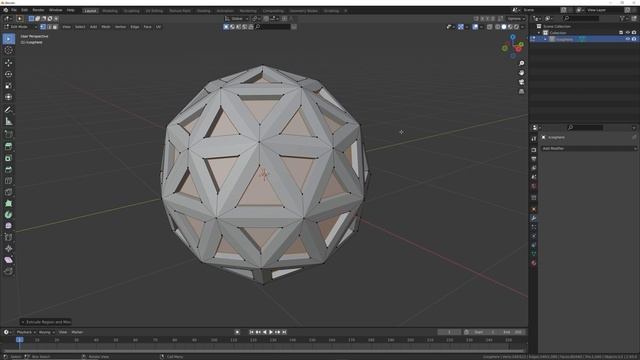Select the Bevel tool
Screen dimensions: 640x360
pyautogui.click(x=9, y=169)
